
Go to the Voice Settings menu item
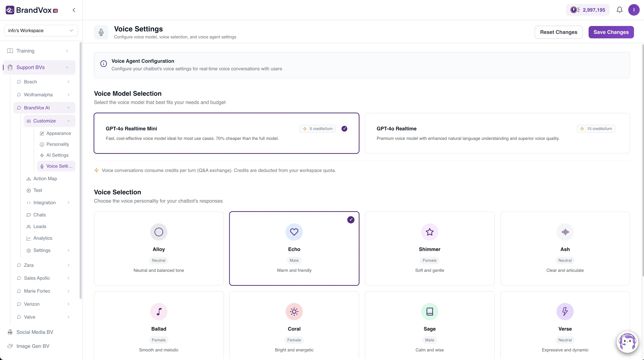pos(56,166)
